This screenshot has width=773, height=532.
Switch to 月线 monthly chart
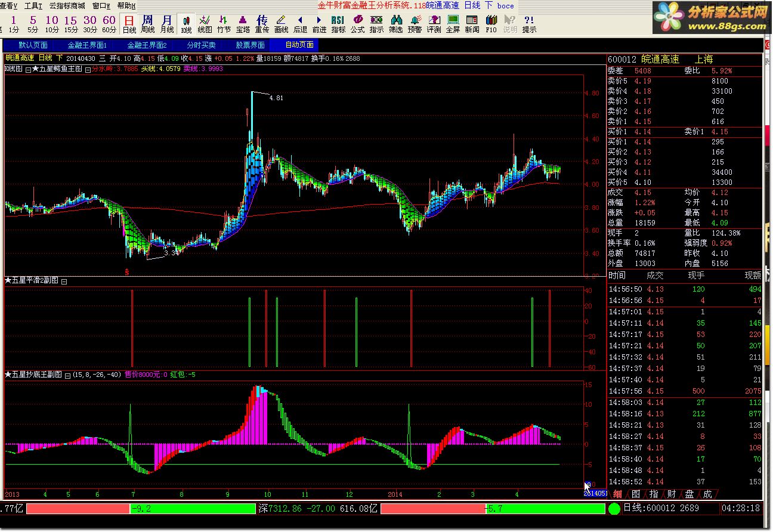click(x=167, y=24)
